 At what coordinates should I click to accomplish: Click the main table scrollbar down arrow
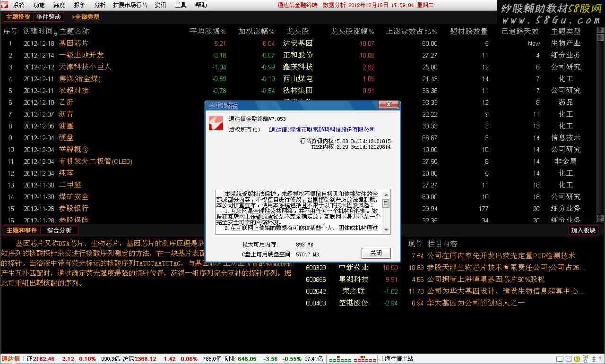[x=600, y=218]
